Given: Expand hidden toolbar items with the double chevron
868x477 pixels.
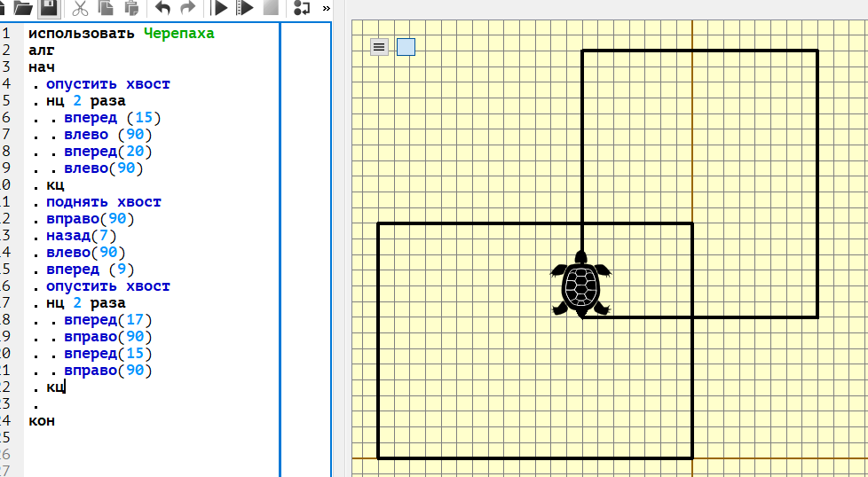Looking at the screenshot, I should 326,8.
